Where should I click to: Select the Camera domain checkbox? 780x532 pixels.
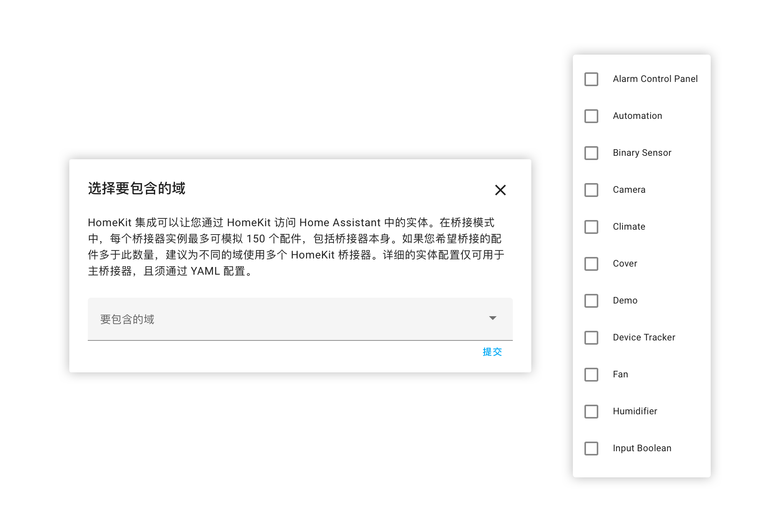point(592,190)
